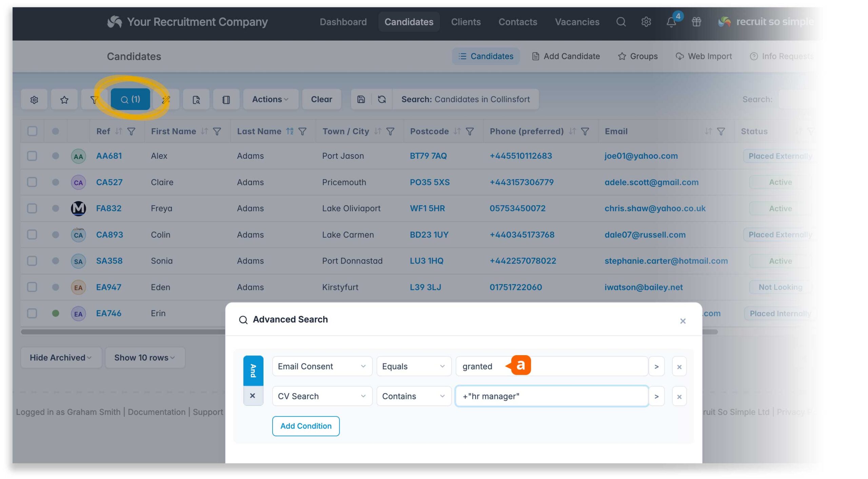868x479 pixels.
Task: Go to the Dashboard nav item
Action: point(343,22)
